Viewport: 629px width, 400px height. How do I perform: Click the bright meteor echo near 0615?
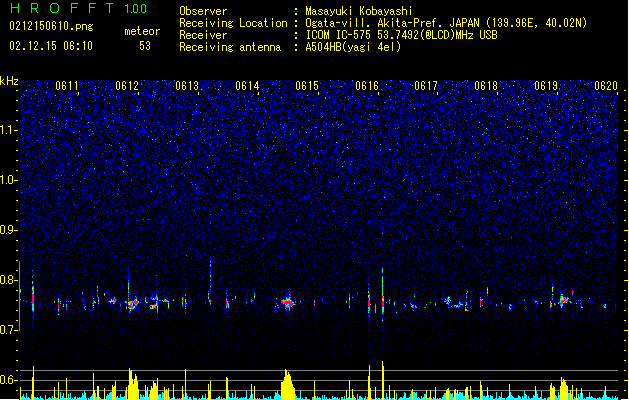[x=287, y=302]
